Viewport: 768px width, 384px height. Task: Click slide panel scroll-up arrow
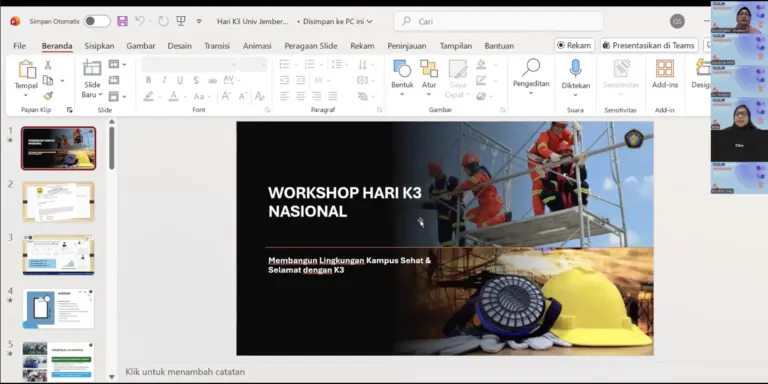click(x=112, y=121)
